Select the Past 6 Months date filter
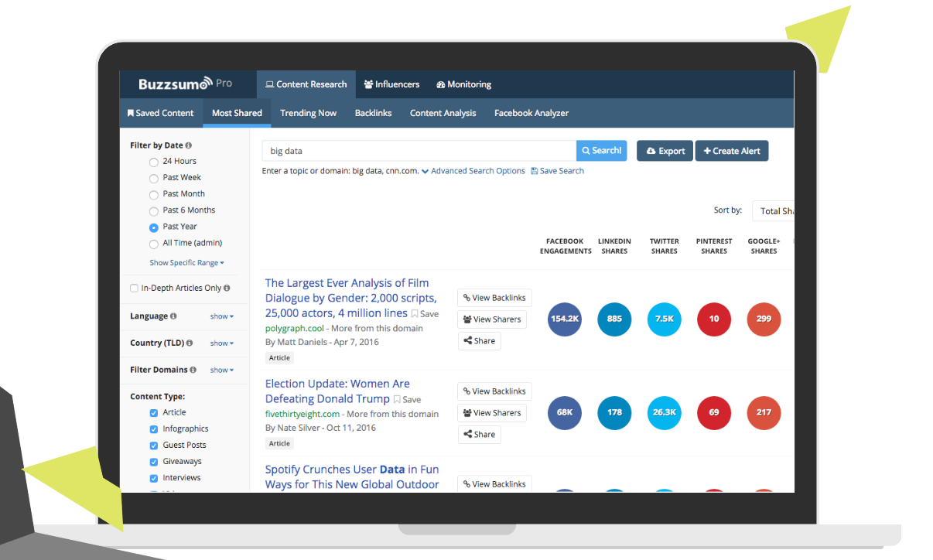Image resolution: width=933 pixels, height=560 pixels. (x=154, y=211)
